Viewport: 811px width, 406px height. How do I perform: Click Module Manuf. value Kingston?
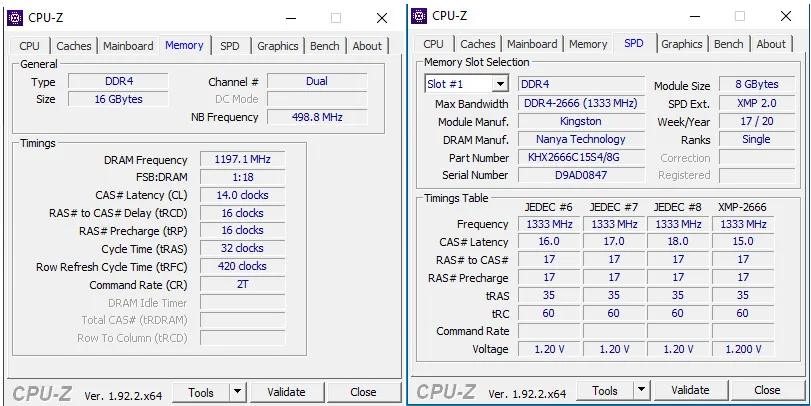[581, 121]
